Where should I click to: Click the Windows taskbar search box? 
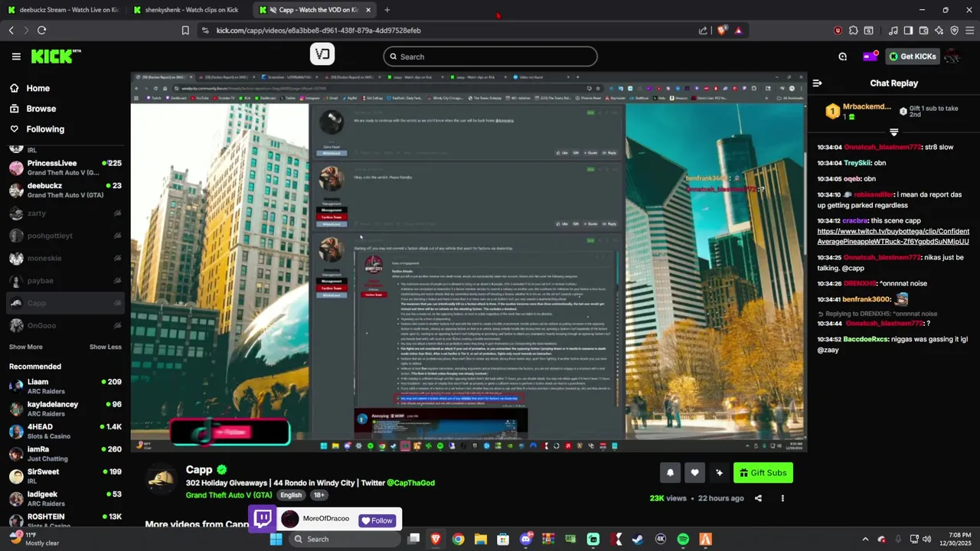tap(344, 539)
